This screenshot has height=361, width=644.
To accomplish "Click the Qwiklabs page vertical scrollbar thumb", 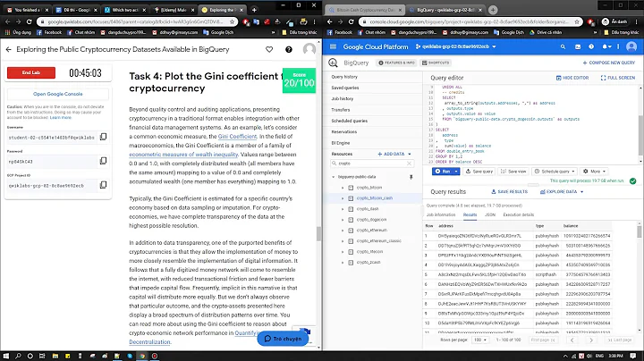I will pyautogui.click(x=318, y=234).
